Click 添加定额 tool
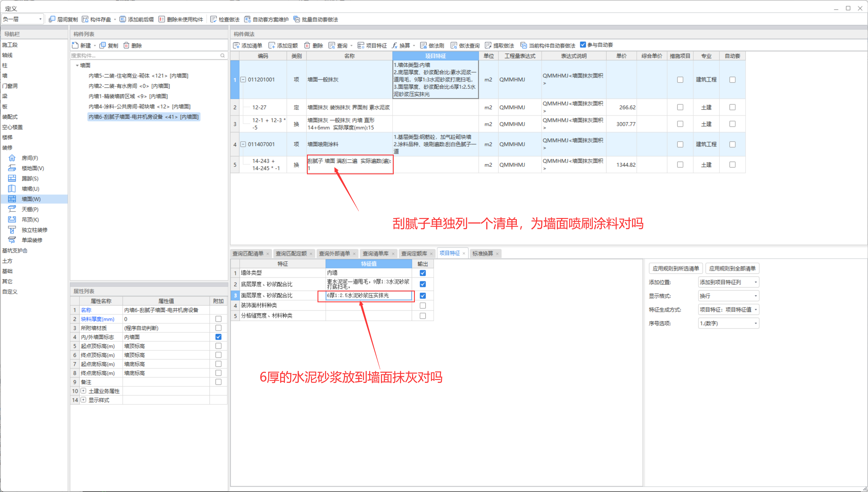This screenshot has height=492, width=868. tap(283, 45)
